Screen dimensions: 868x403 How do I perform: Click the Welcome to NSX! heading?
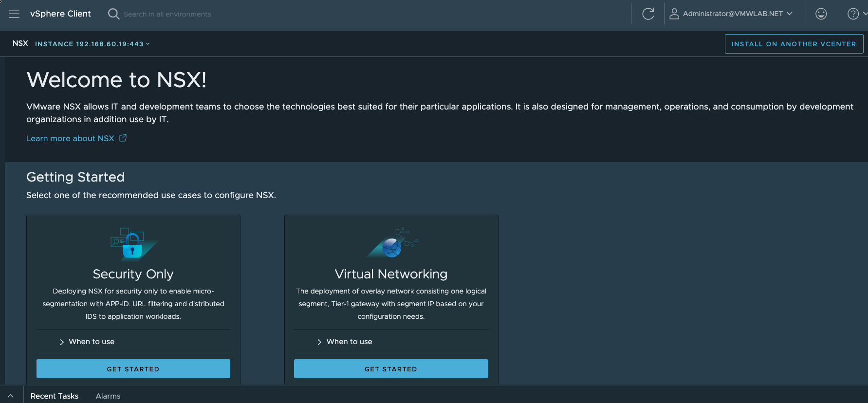116,80
